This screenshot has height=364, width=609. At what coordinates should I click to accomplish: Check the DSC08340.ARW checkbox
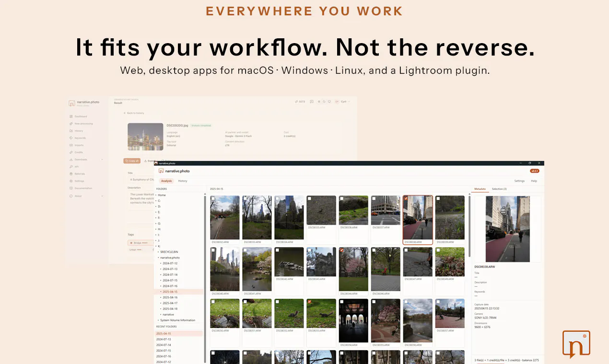tap(213, 250)
